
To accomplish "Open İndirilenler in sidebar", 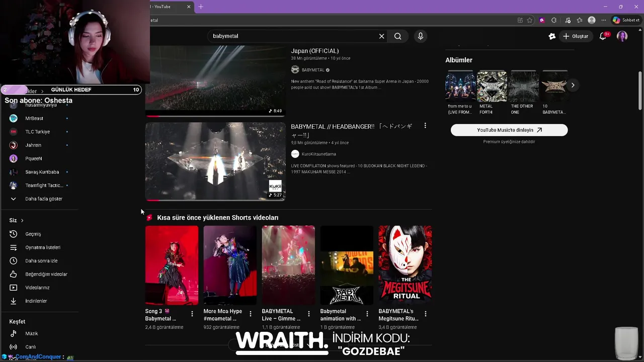I will point(39,301).
